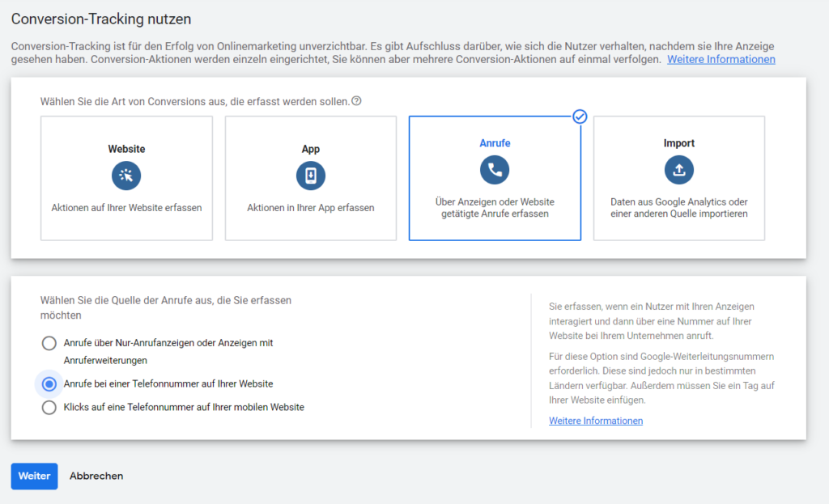
Task: Open Weitere Informationen link in calls info panel
Action: (596, 421)
